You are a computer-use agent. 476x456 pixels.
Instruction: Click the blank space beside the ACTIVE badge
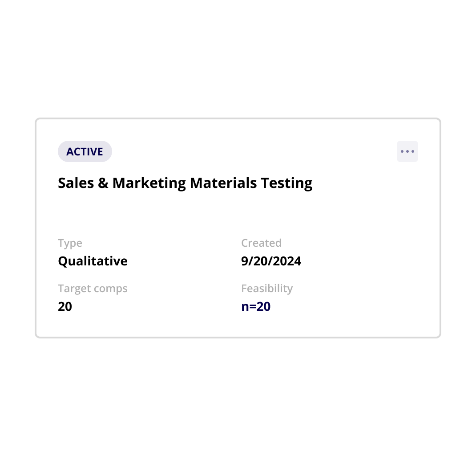(254, 151)
